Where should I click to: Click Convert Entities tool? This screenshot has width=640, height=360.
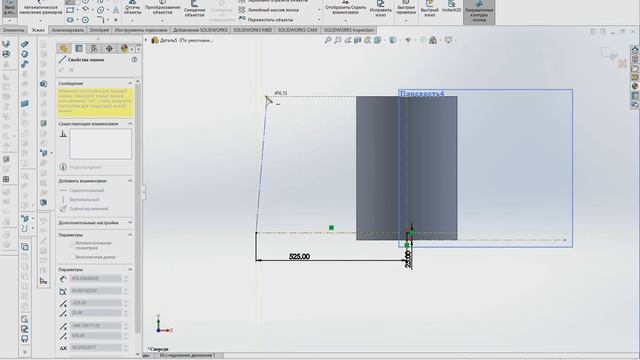pos(162,8)
